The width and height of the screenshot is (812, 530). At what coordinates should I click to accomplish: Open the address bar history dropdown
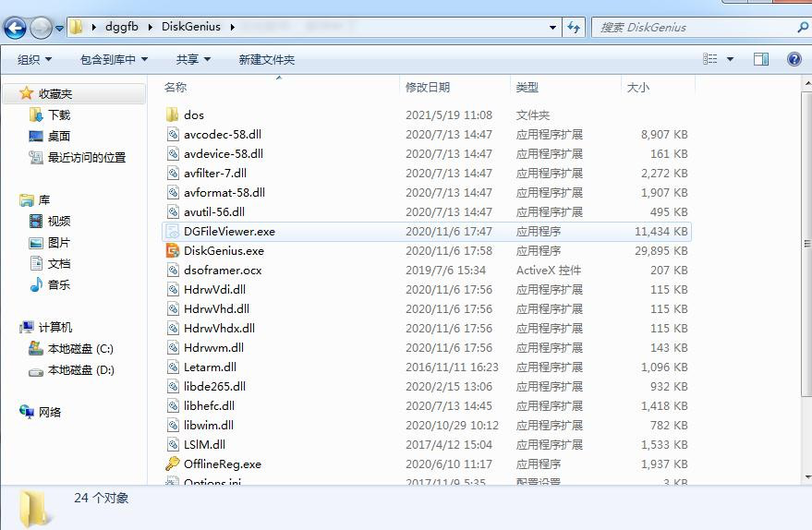pos(553,28)
